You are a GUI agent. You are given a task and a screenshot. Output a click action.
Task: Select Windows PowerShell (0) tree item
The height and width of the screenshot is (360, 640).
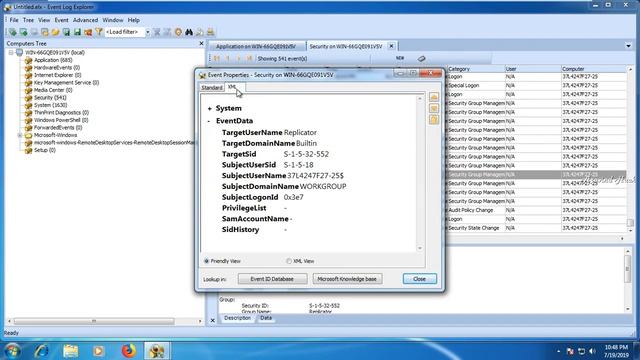click(61, 120)
